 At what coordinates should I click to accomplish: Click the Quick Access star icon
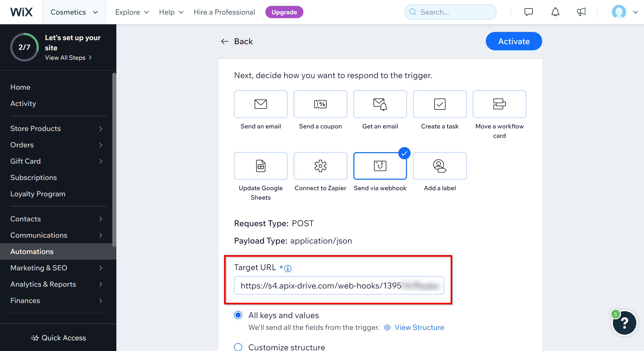[35, 338]
